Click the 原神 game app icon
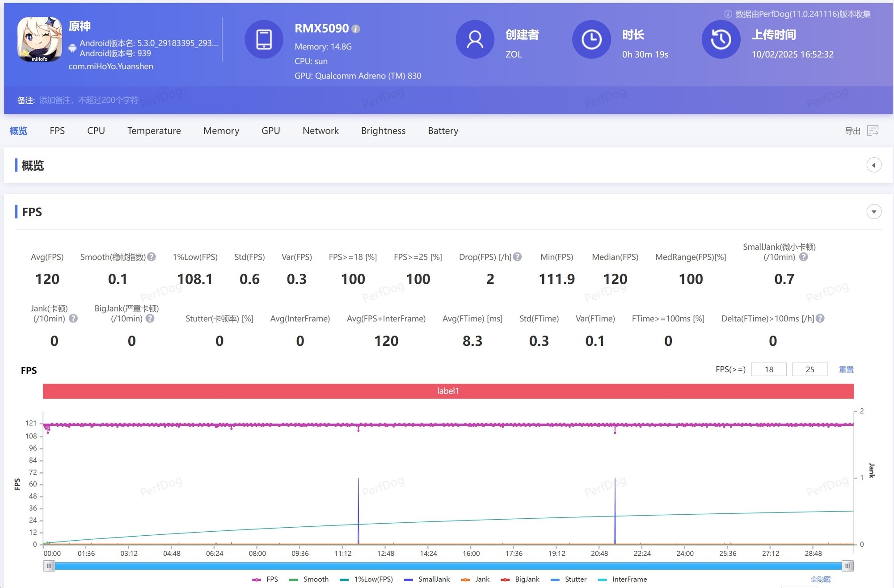The image size is (894, 588). click(x=39, y=39)
